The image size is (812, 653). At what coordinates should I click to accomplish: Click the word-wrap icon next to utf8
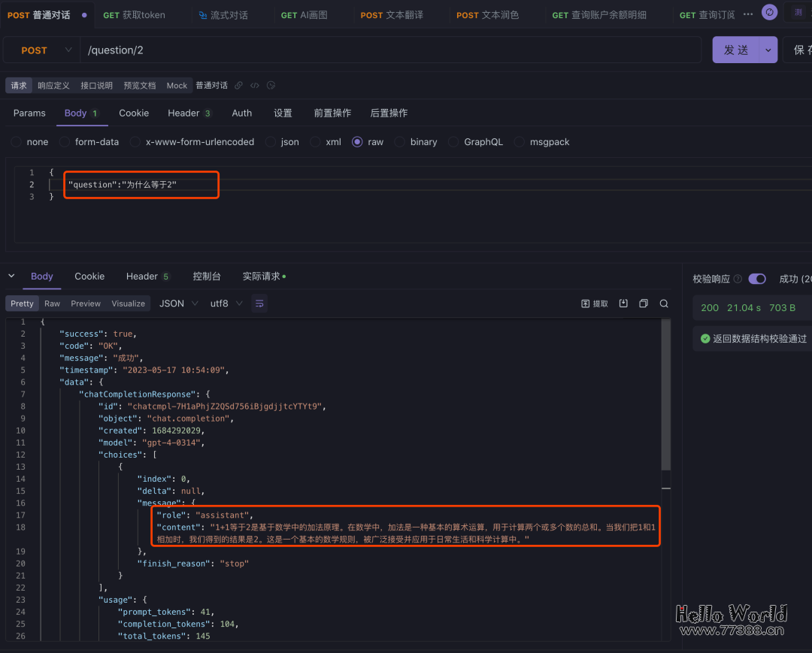pos(259,304)
